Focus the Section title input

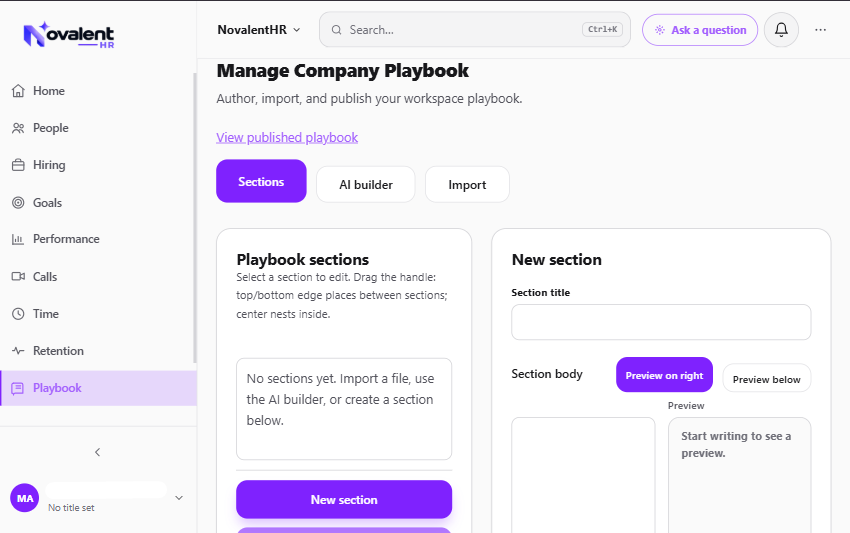(661, 322)
